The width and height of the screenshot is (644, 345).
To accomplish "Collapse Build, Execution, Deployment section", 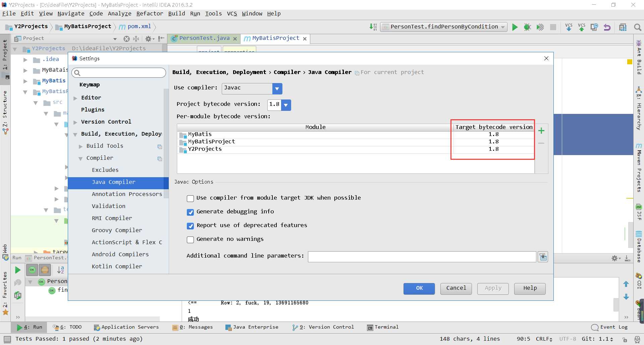I will [75, 134].
